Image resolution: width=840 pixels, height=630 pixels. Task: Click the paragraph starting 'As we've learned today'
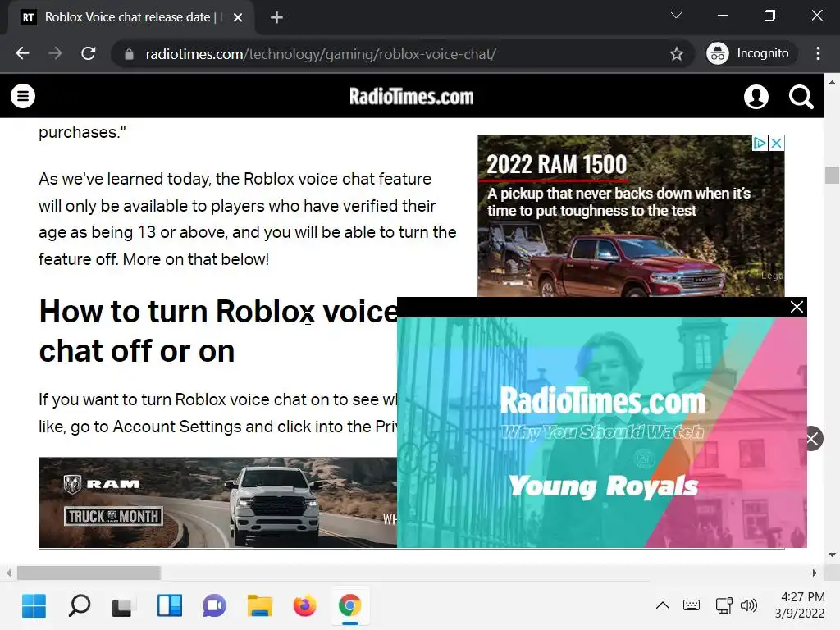pos(248,219)
